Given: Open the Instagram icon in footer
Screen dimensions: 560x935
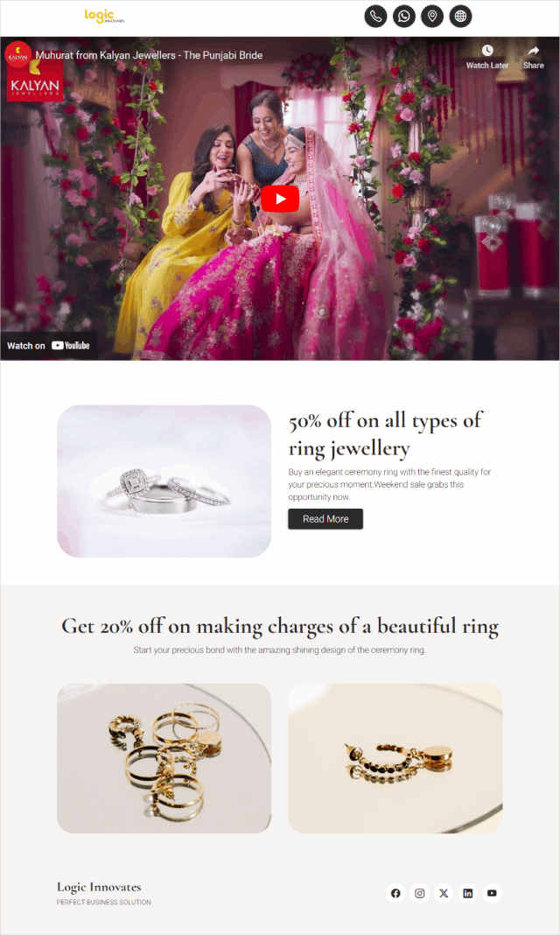Looking at the screenshot, I should [419, 893].
